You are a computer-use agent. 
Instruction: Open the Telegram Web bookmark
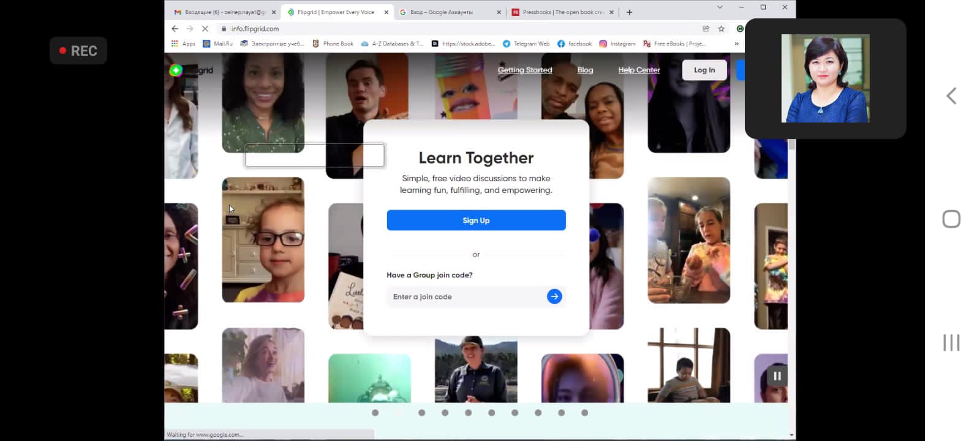tap(526, 43)
